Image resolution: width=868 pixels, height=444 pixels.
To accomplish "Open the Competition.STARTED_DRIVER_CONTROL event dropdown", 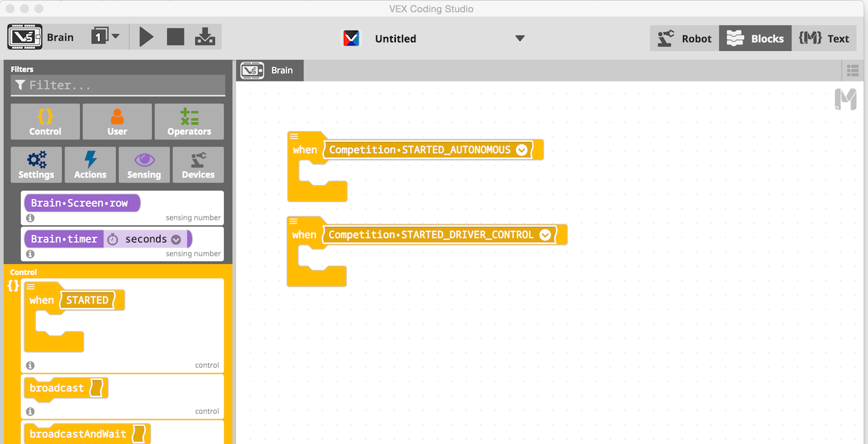I will click(x=545, y=235).
